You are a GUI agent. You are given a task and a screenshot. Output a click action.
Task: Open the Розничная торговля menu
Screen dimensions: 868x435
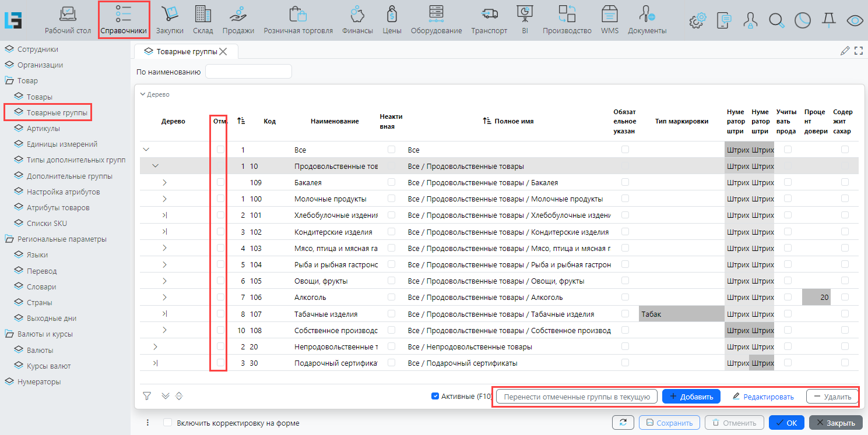(298, 19)
